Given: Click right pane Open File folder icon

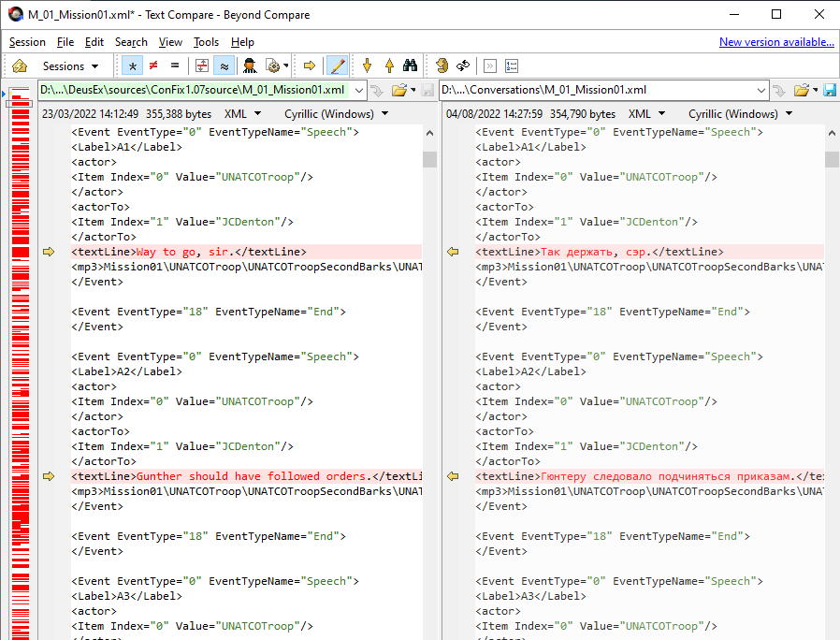Looking at the screenshot, I should (802, 90).
